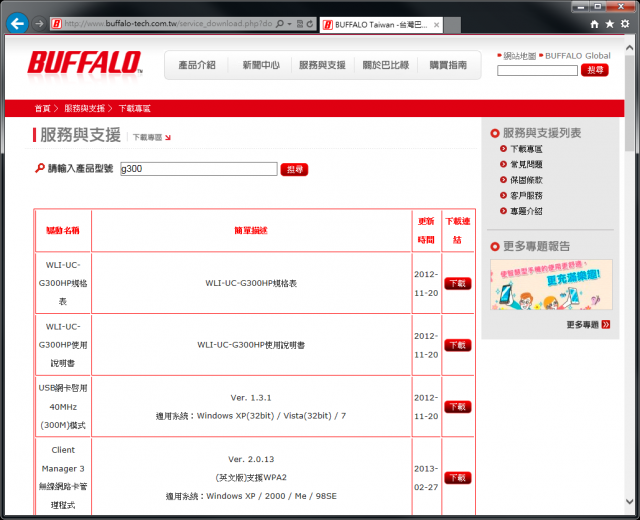Click the search magnifier in address bar
This screenshot has height=520, width=640.
[x=280, y=24]
